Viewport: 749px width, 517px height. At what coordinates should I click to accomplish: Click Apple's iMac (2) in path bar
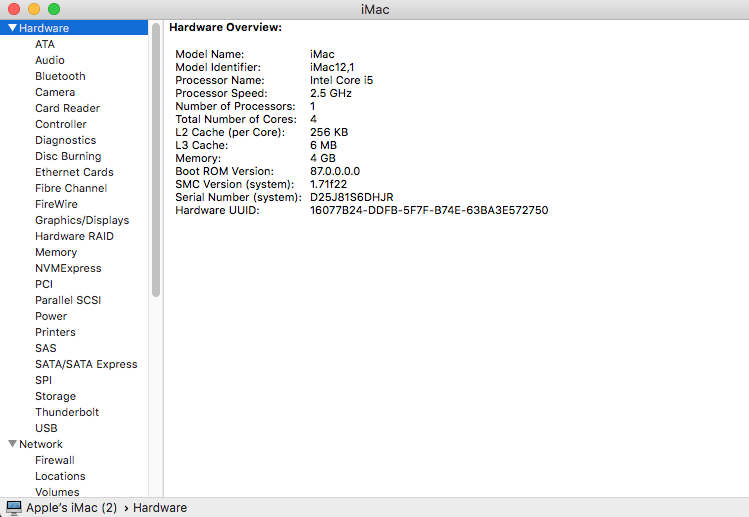click(72, 508)
